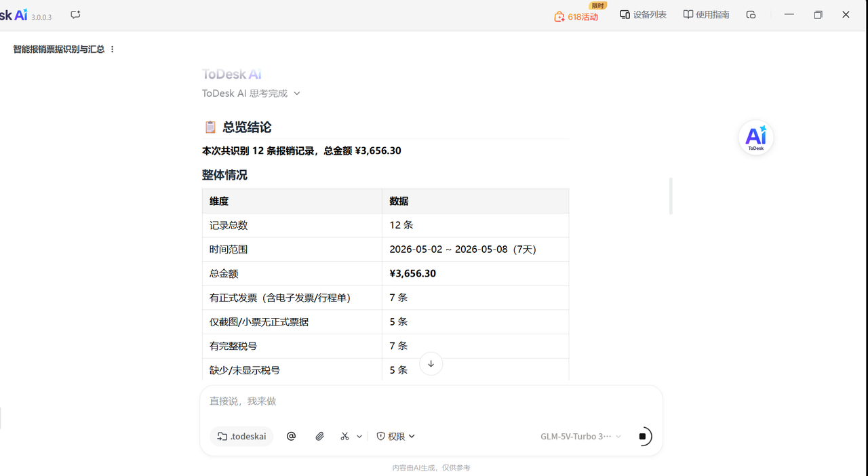Focus the 直接说，我来做 message input
This screenshot has height=476, width=868.
pos(431,401)
